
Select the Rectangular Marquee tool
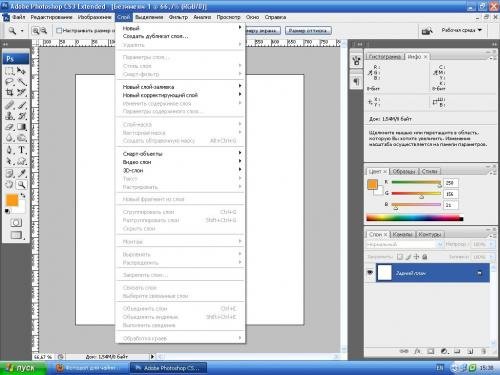(9, 71)
